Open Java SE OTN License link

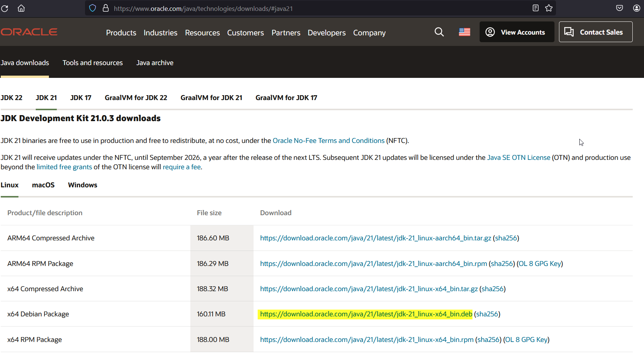(x=519, y=158)
